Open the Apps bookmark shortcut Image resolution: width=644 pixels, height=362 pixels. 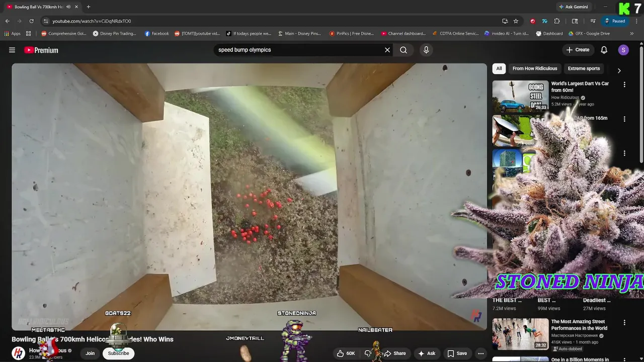pyautogui.click(x=12, y=34)
